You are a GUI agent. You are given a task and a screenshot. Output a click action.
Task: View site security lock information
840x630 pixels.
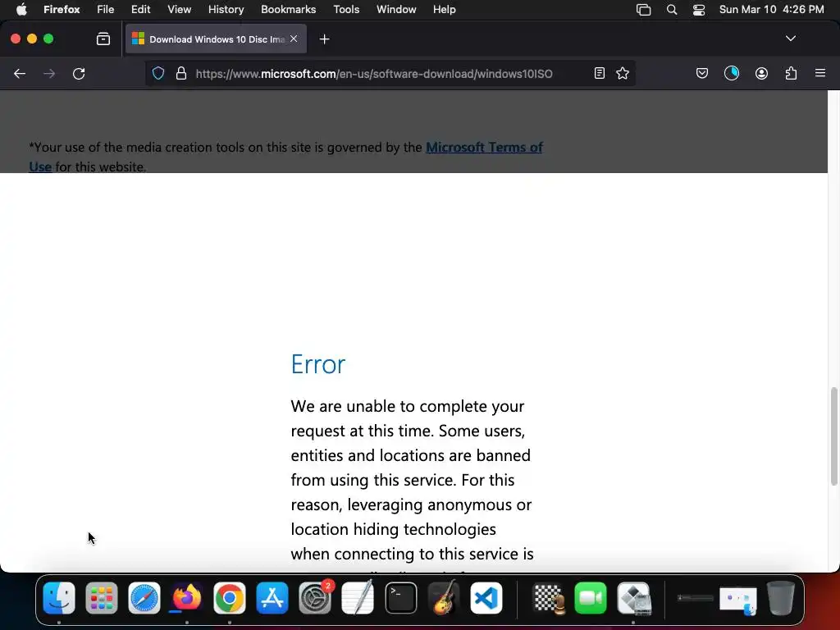coord(181,73)
